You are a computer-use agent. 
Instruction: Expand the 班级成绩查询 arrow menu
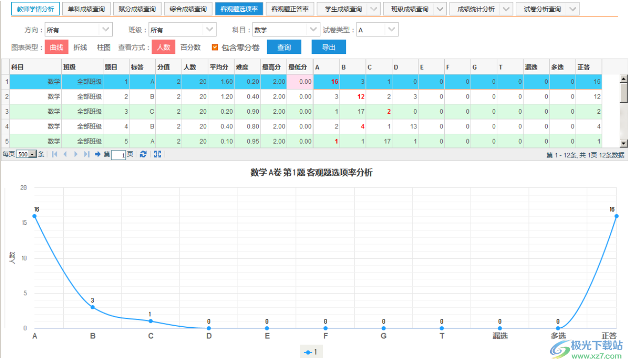point(440,9)
